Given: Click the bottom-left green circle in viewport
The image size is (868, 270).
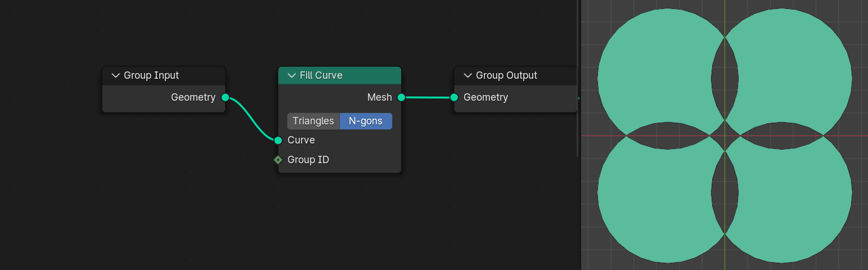Looking at the screenshot, I should pyautogui.click(x=653, y=202).
